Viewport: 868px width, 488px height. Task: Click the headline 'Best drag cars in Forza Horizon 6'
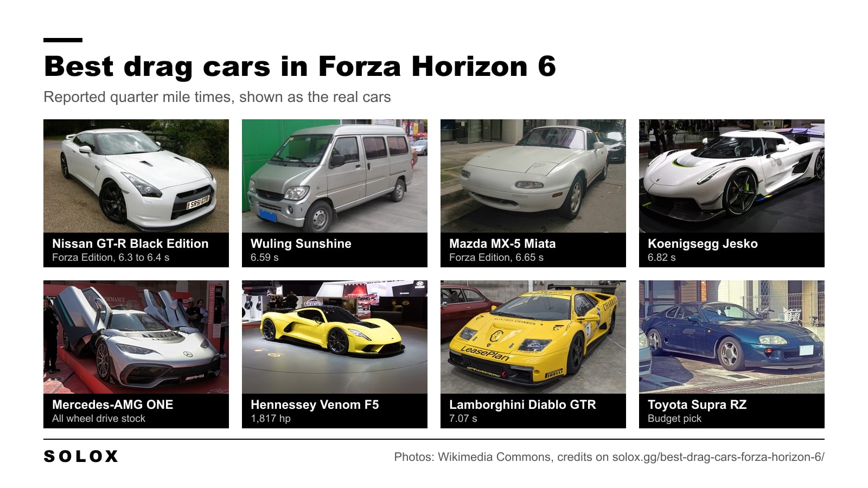point(300,67)
